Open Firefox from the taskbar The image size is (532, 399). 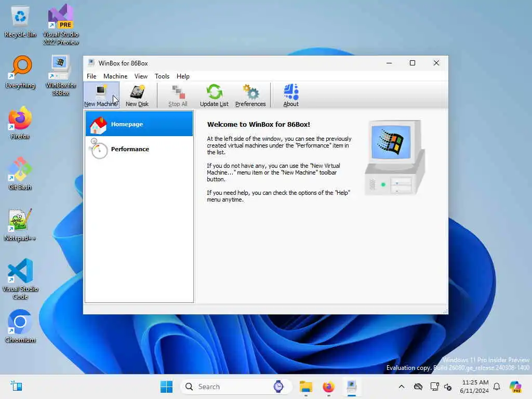click(x=328, y=387)
